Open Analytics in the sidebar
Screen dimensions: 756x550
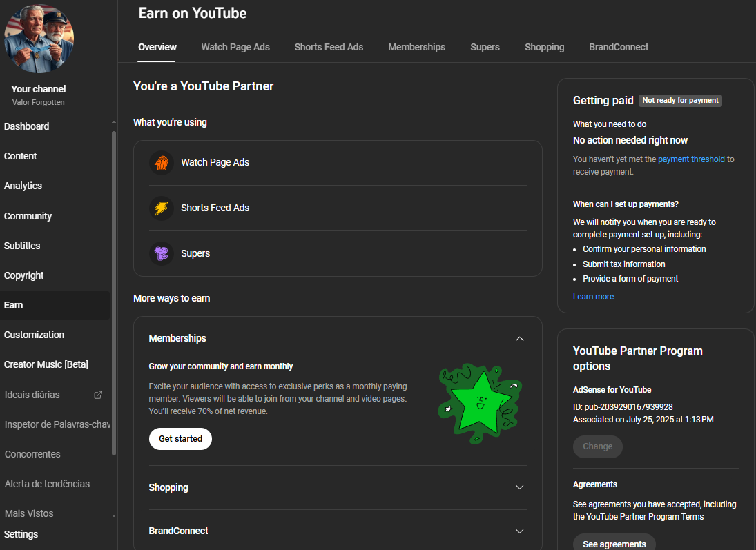[23, 186]
